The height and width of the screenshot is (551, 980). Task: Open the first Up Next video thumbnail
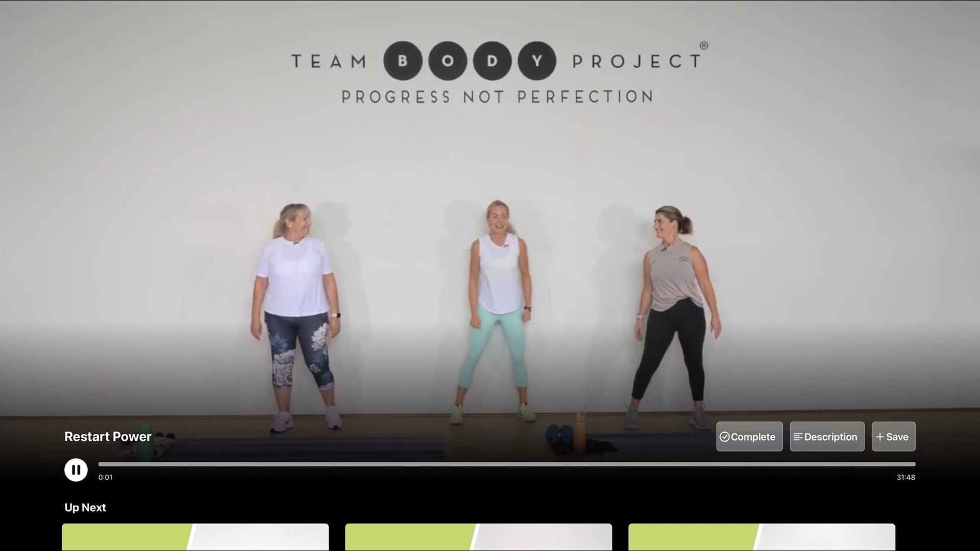[x=195, y=537]
